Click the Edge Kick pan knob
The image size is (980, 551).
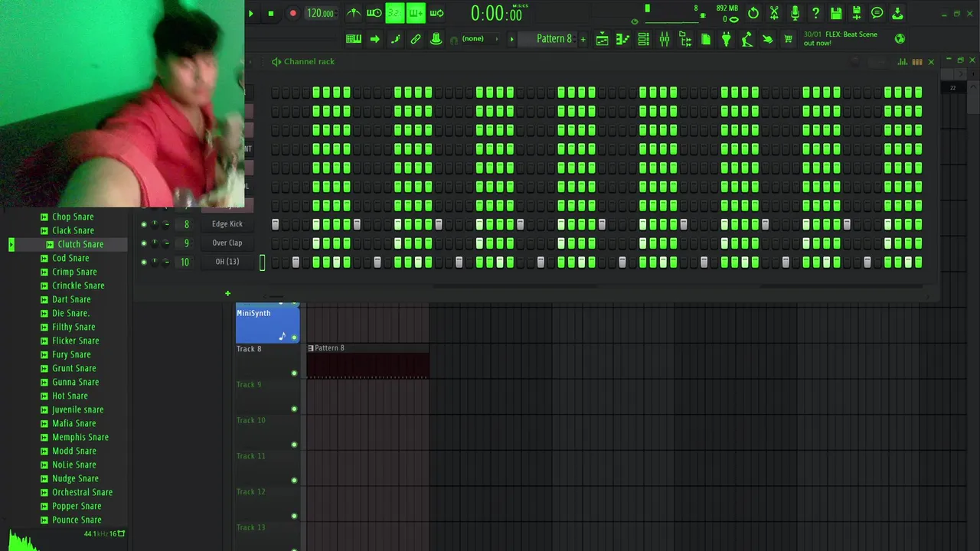(x=155, y=224)
